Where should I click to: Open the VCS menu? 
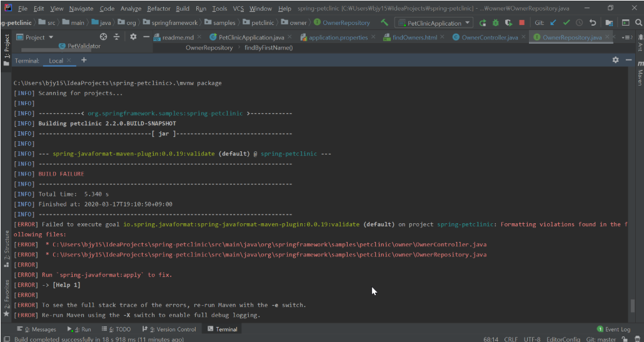click(238, 8)
